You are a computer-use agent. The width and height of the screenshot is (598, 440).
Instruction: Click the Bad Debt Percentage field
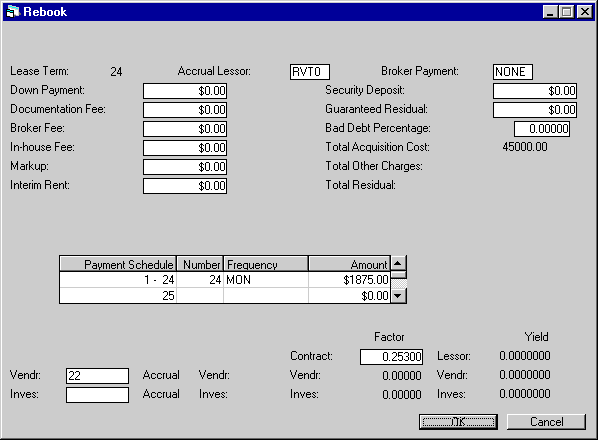coord(542,129)
